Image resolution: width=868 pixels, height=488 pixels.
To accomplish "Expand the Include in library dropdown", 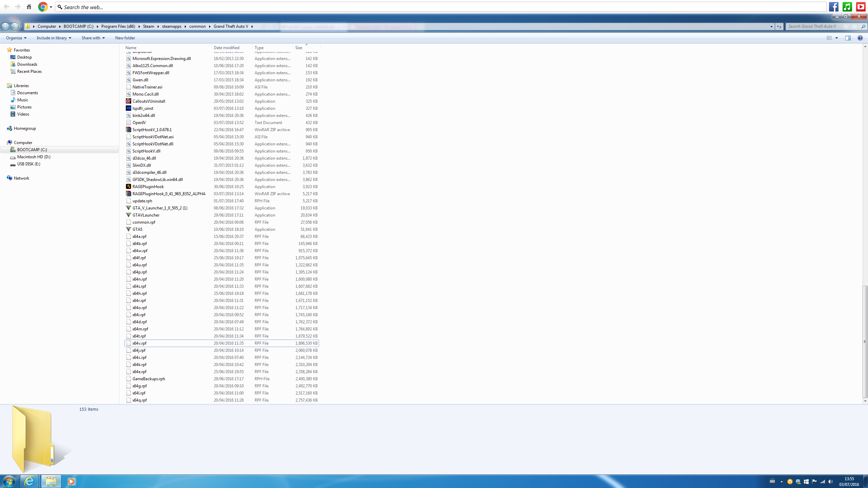I will tap(54, 38).
